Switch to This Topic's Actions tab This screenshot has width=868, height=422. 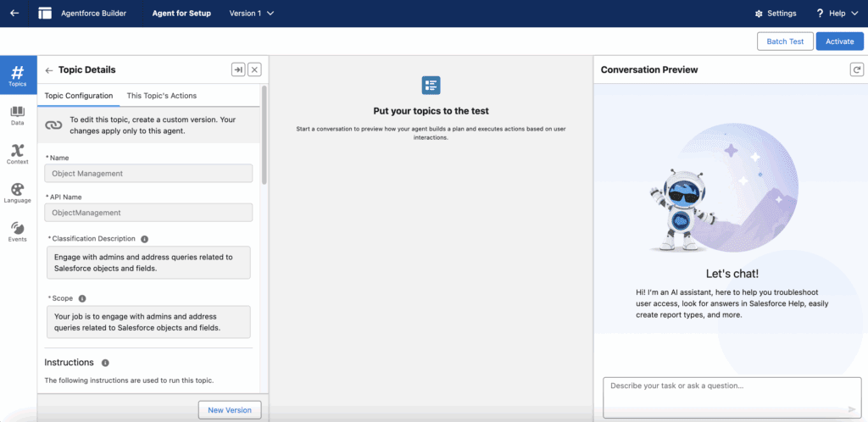click(162, 96)
